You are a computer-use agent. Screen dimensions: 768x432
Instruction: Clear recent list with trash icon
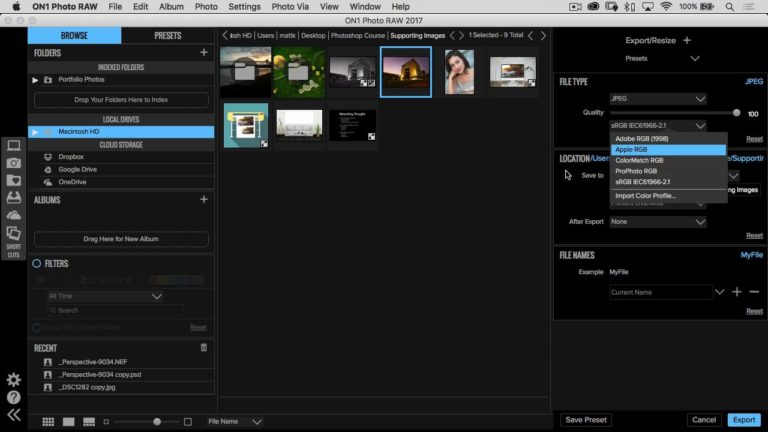[x=204, y=348]
